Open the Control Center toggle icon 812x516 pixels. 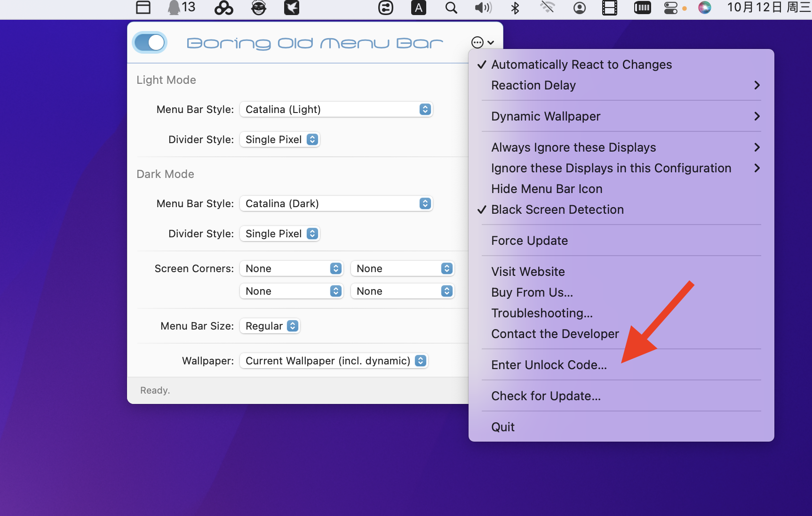(670, 8)
